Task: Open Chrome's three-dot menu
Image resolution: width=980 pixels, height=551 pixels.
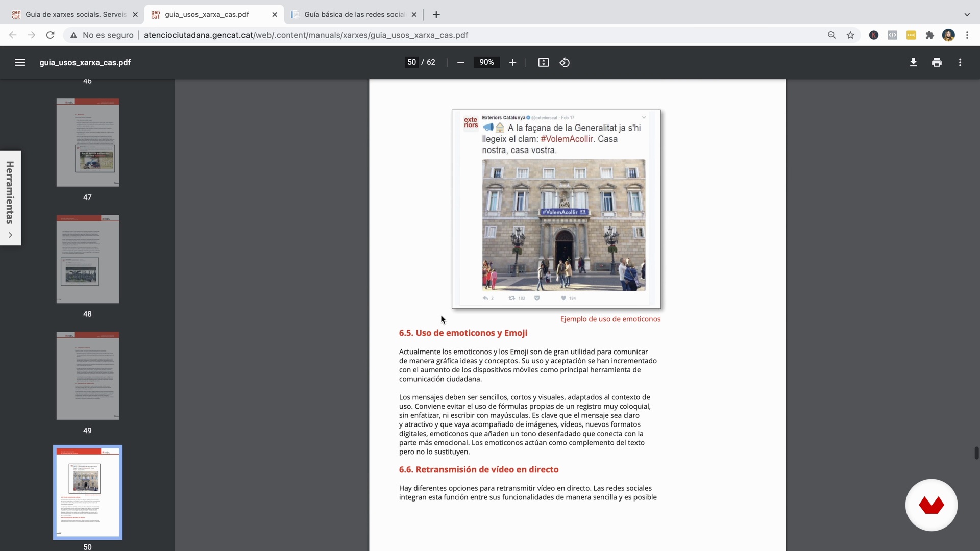Action: pyautogui.click(x=967, y=35)
